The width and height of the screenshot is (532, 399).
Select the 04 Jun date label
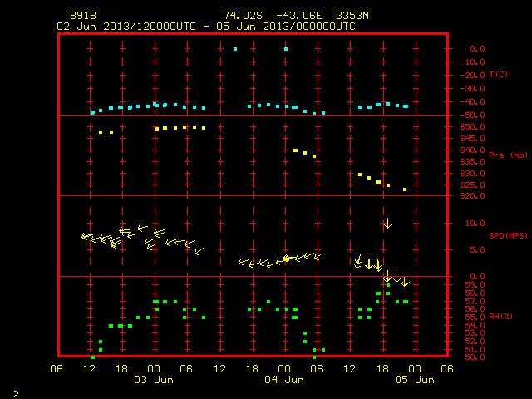(284, 380)
